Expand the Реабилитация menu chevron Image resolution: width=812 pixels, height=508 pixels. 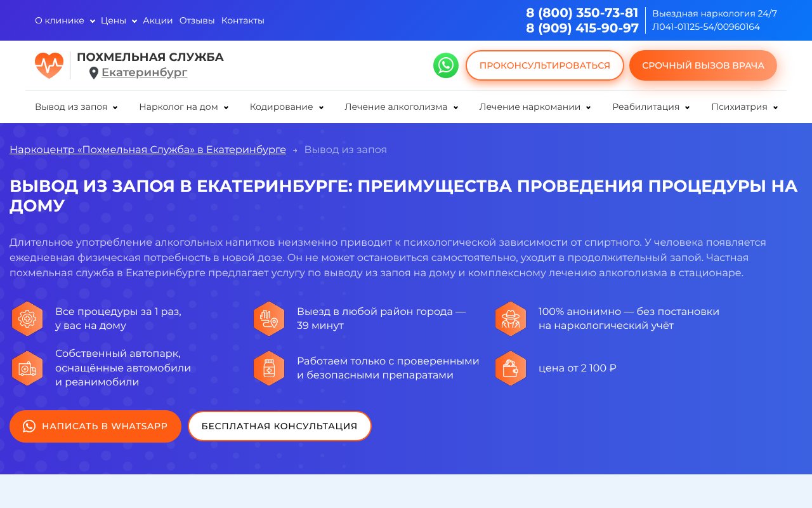click(688, 107)
